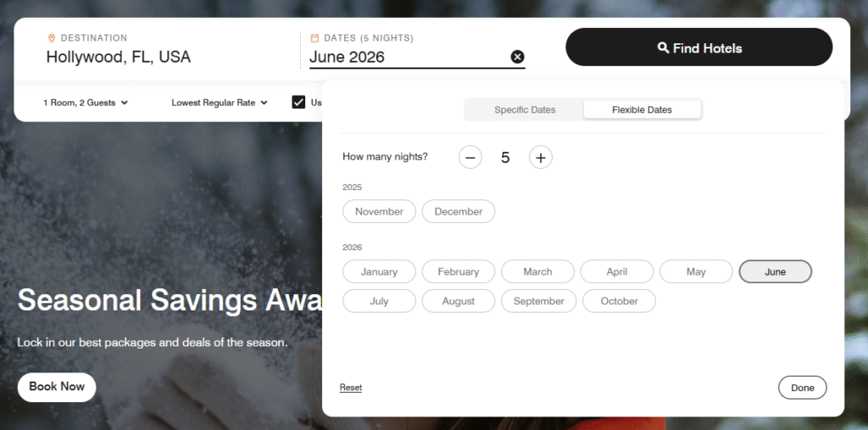Clear the June 2026 dates field

click(517, 57)
